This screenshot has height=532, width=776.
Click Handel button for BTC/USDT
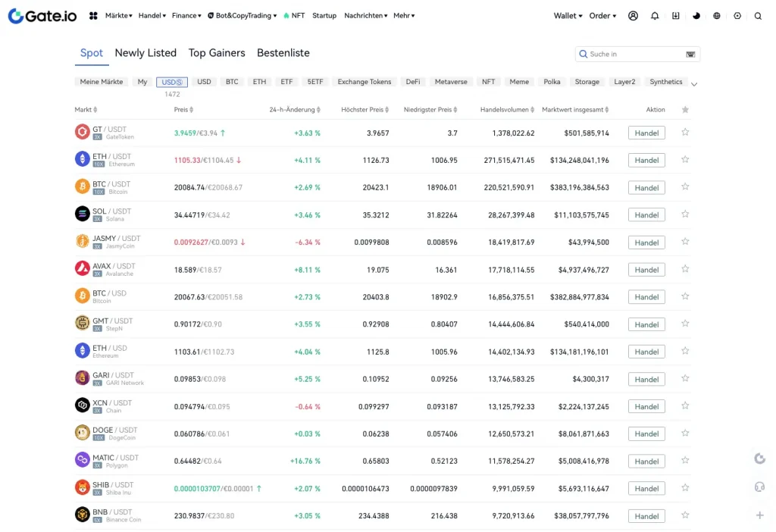tap(646, 187)
